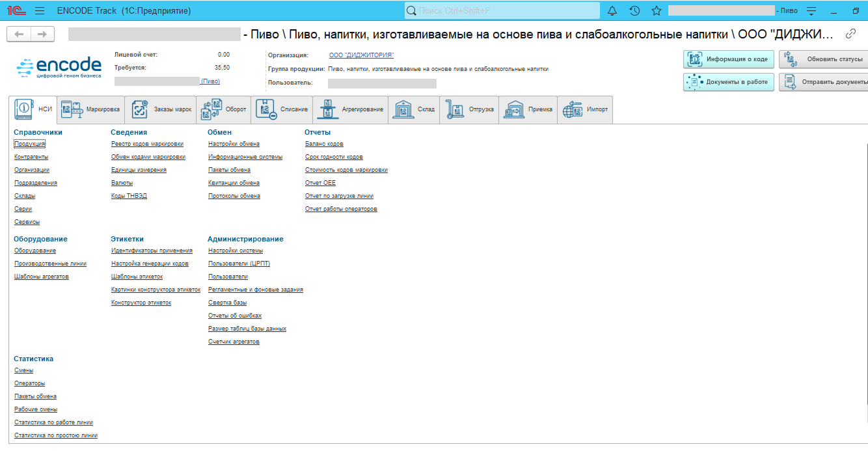Click the favorites star icon
The height and width of the screenshot is (451, 868).
click(x=657, y=10)
